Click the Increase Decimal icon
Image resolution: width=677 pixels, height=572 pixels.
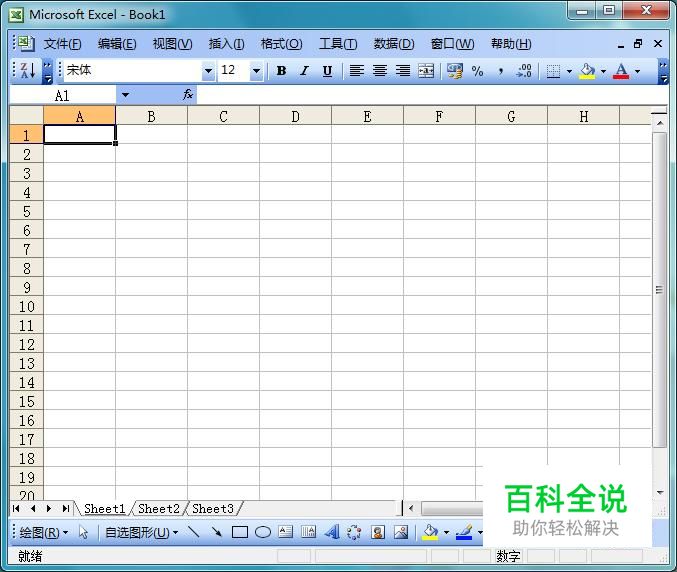(524, 70)
